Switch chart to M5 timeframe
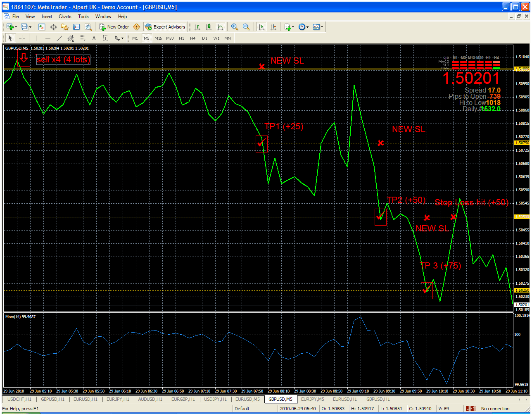Screen dimensions: 532x414 (x=147, y=38)
